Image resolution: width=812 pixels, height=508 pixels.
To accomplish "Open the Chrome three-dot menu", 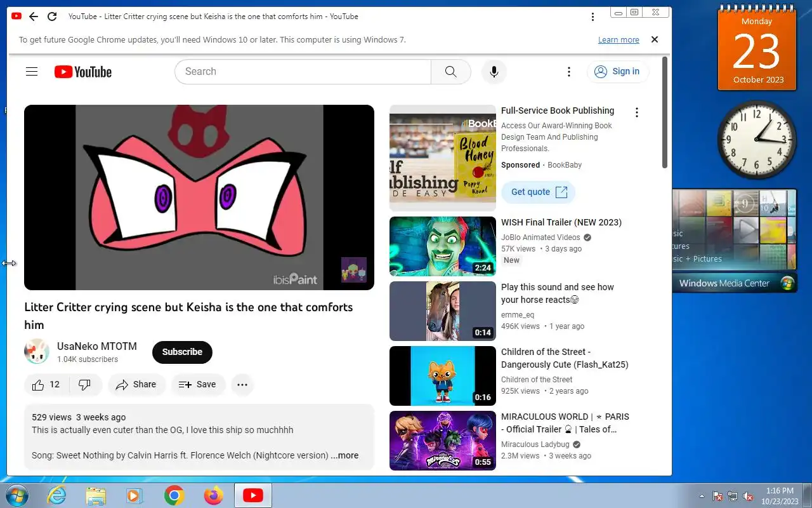I will point(593,17).
